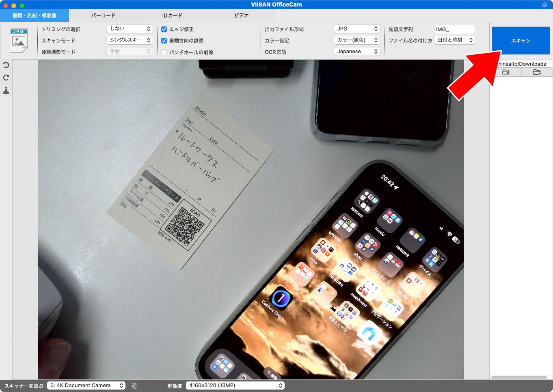Click the blue スキャン button
Image resolution: width=553 pixels, height=392 pixels.
click(521, 41)
